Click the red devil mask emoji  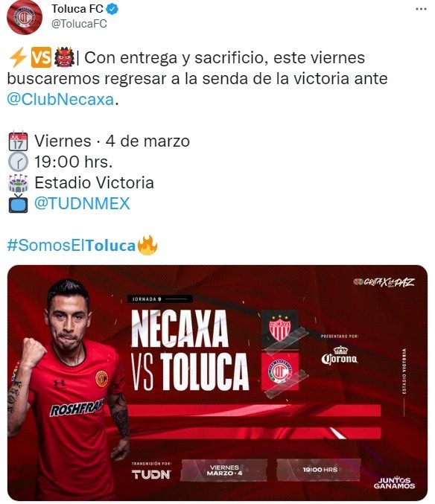coord(64,57)
